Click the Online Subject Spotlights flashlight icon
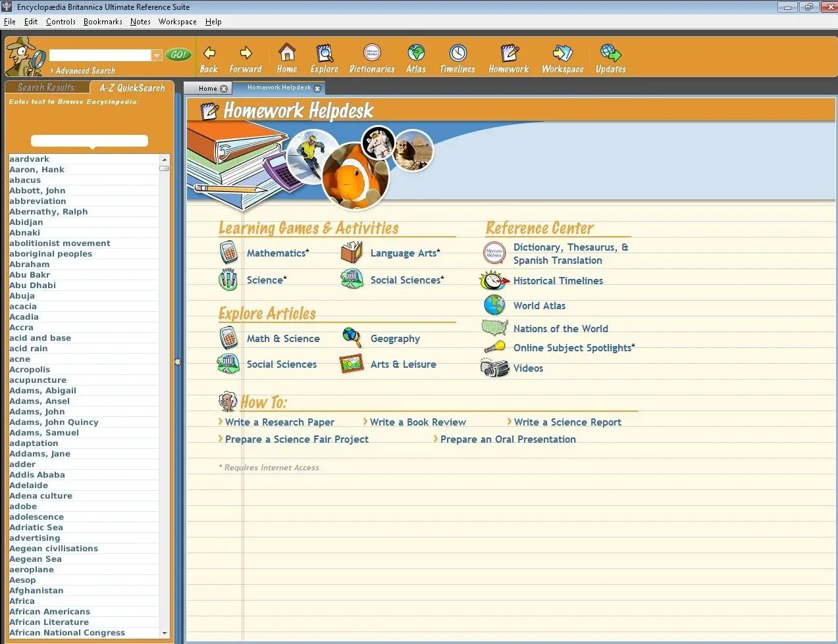The image size is (838, 644). (x=494, y=347)
